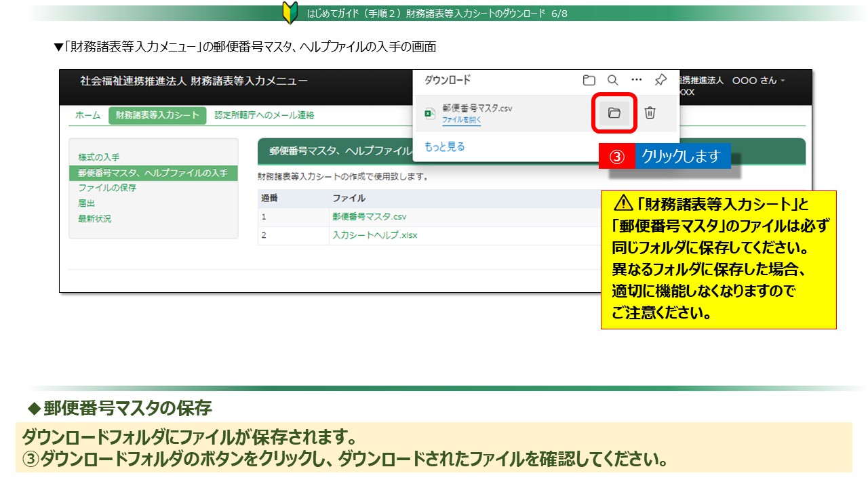Select 様式の入手 in the sidebar

99,157
